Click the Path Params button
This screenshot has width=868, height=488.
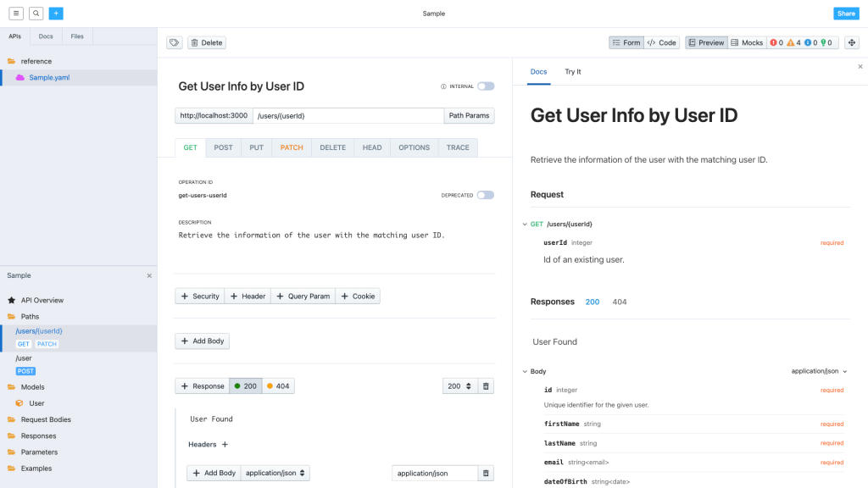pyautogui.click(x=470, y=116)
